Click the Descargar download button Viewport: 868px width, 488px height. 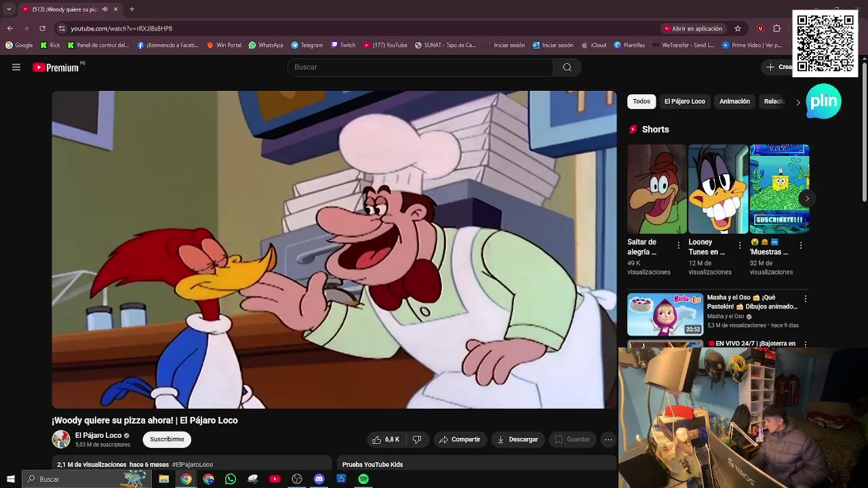(517, 440)
